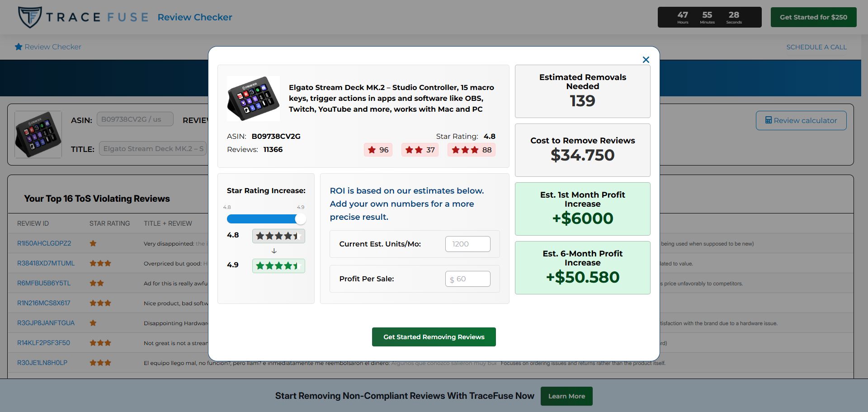The width and height of the screenshot is (868, 412).
Task: Click the star icon beside the Review Checker nav link
Action: pyautogui.click(x=19, y=47)
